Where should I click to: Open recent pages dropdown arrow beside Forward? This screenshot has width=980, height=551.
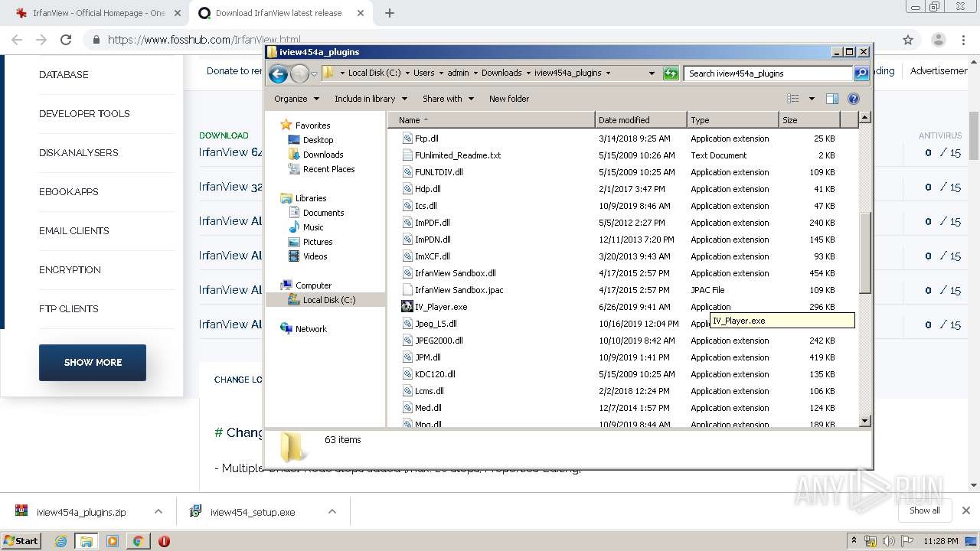[x=314, y=74]
